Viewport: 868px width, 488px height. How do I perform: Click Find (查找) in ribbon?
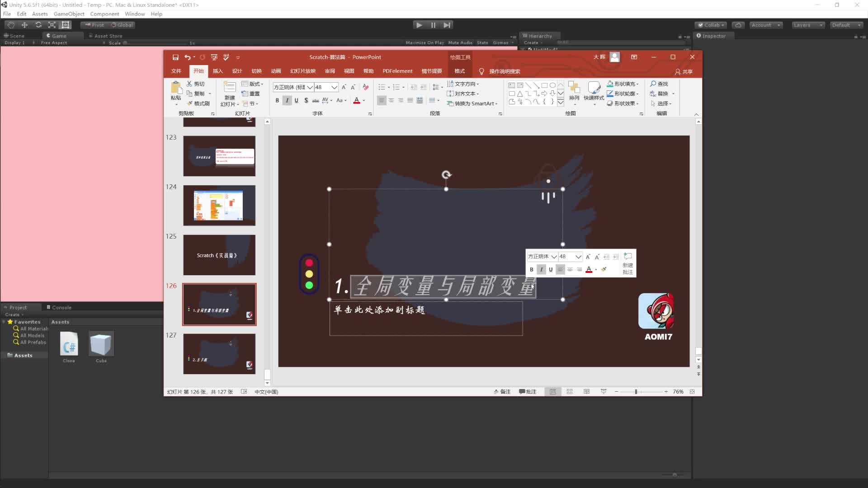coord(659,84)
